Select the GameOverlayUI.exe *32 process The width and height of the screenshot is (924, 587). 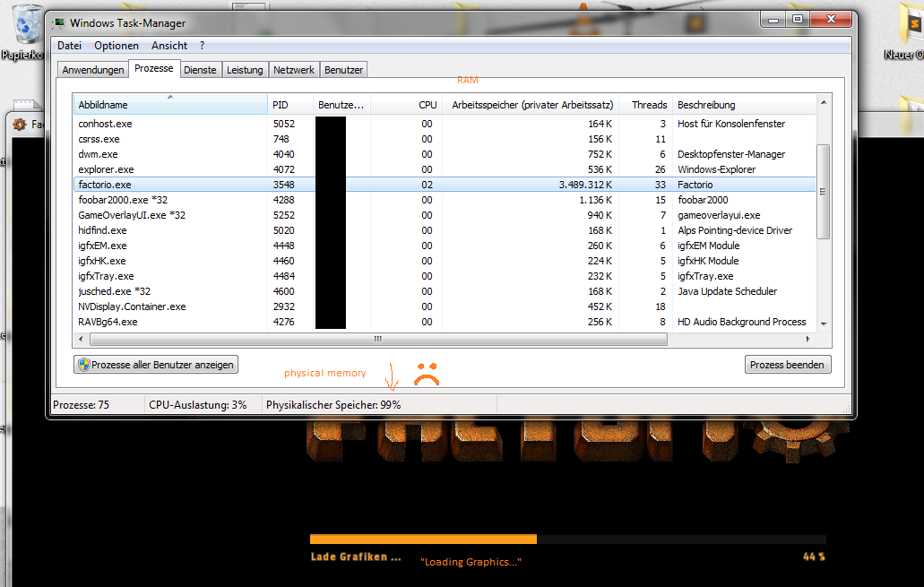tap(445, 215)
